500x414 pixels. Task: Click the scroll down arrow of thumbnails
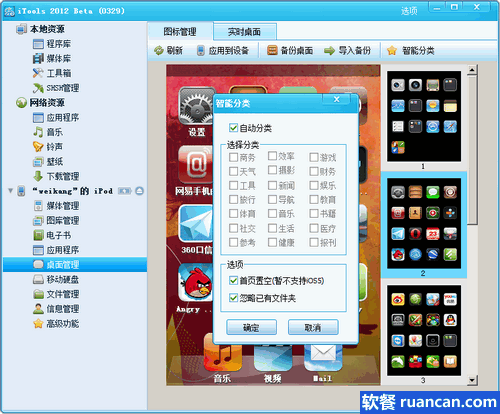coord(472,380)
